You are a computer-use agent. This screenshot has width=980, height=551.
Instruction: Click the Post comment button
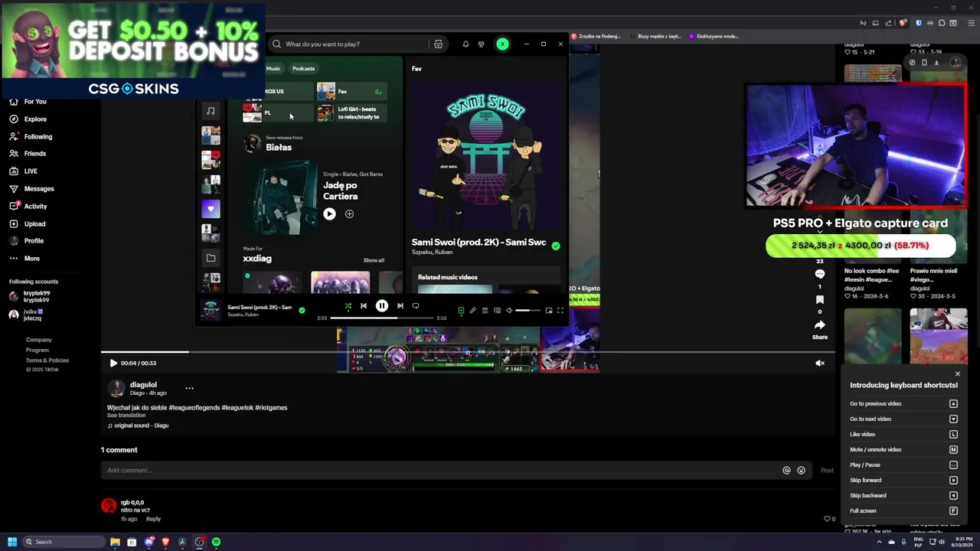coord(827,471)
